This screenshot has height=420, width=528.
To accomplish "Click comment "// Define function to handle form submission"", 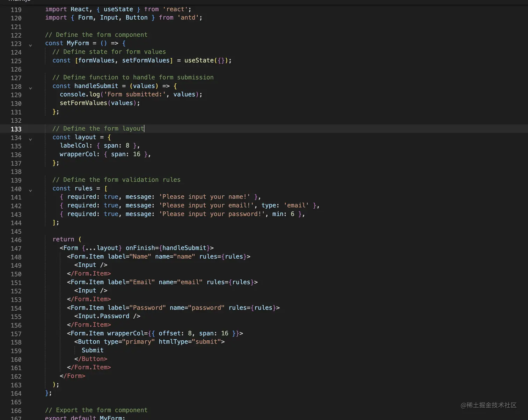I will 133,77.
